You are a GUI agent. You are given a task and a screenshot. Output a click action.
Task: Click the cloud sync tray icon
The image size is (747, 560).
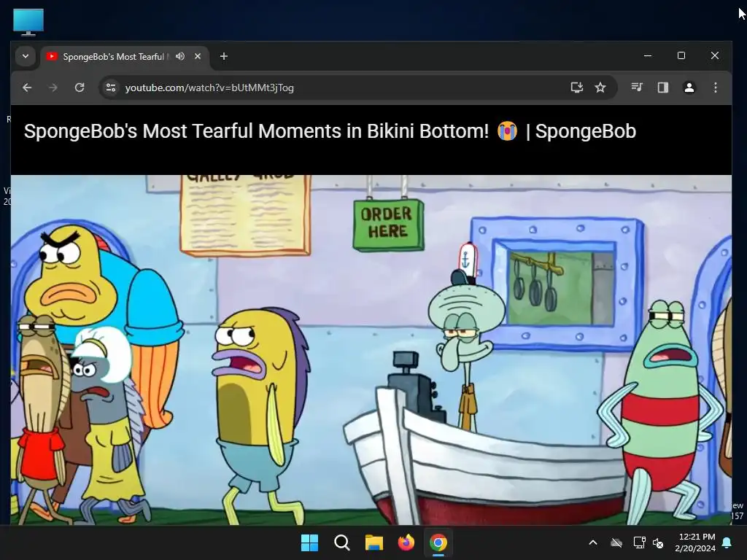(x=616, y=542)
